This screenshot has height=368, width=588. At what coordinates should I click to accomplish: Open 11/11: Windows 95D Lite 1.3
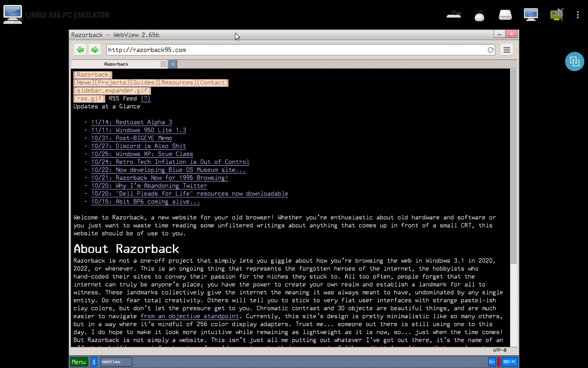(139, 130)
